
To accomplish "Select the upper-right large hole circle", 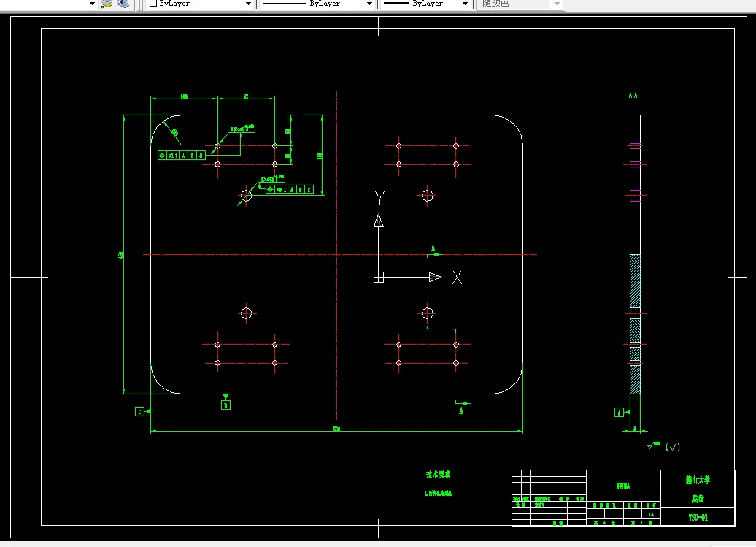I will [x=427, y=196].
